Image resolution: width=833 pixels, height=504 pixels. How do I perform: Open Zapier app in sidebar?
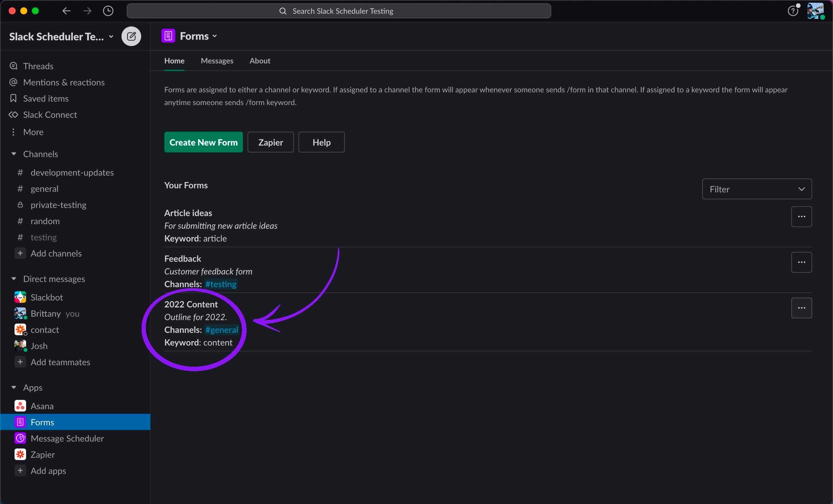pyautogui.click(x=42, y=455)
